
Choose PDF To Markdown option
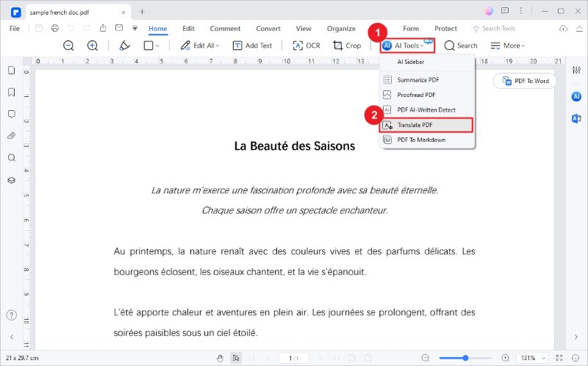coord(427,140)
